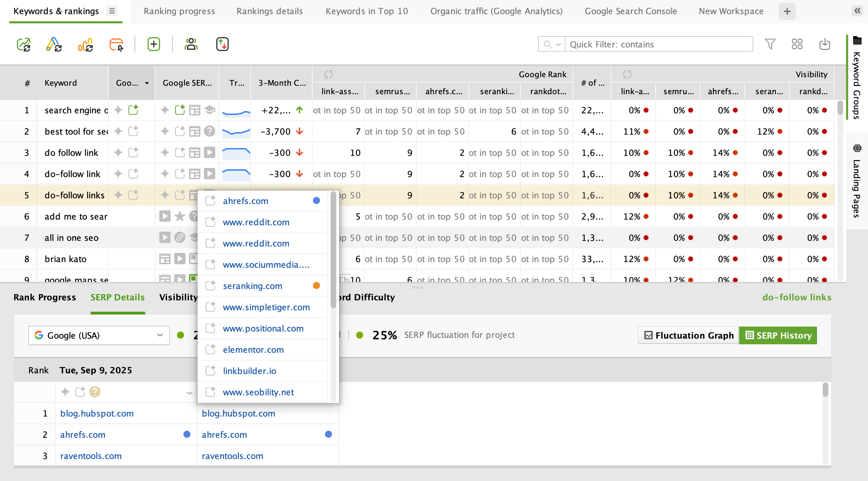Click the trend sparkline for do follow link row

click(x=236, y=153)
